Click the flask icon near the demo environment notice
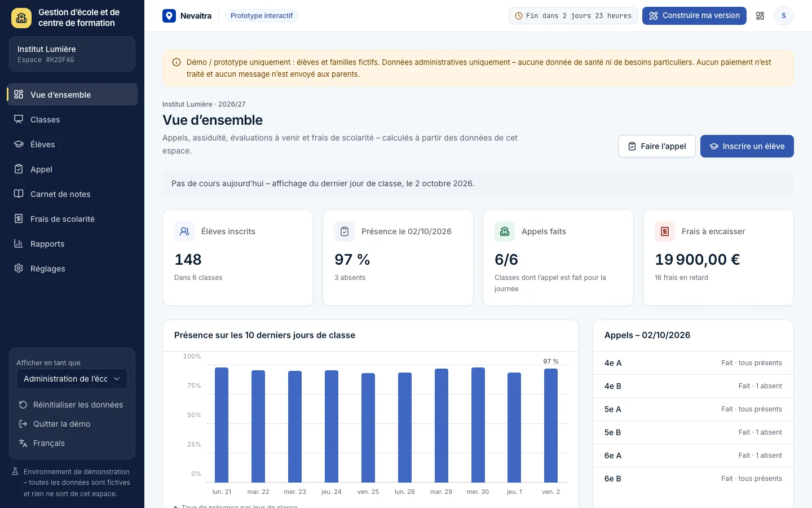The image size is (812, 508). point(16,472)
